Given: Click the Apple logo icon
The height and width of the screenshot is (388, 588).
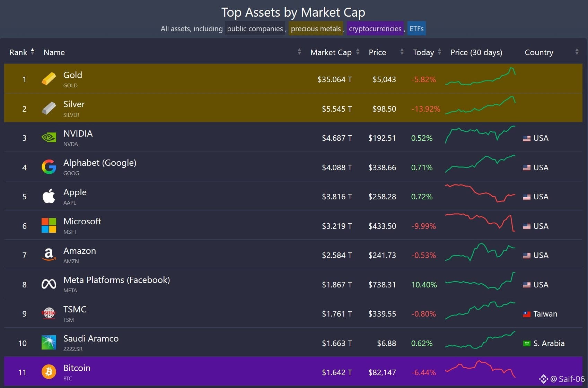Looking at the screenshot, I should point(49,196).
